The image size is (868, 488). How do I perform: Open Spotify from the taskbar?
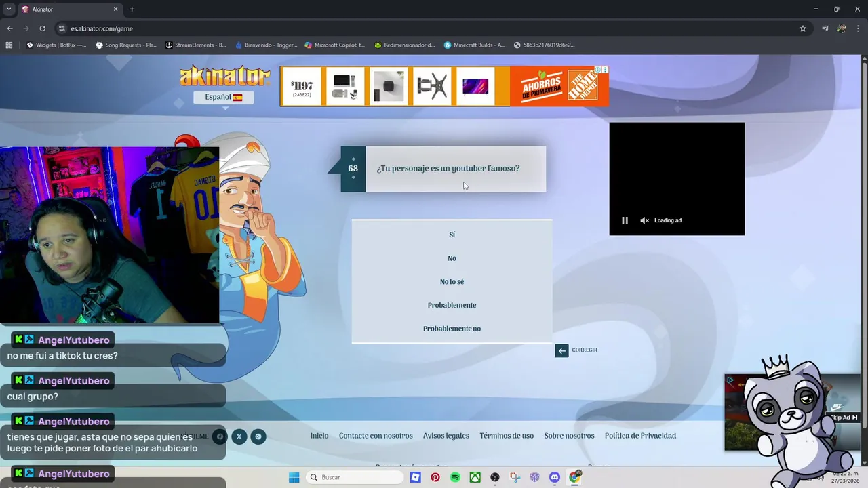point(455,477)
